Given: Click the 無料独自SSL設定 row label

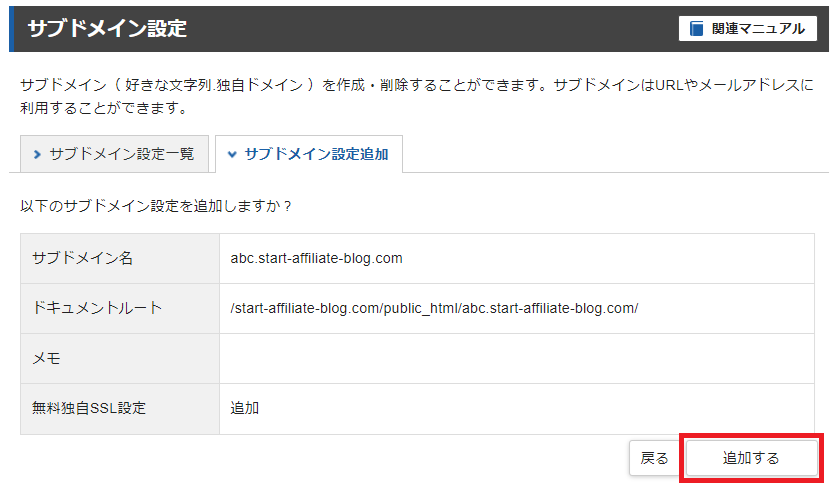Looking at the screenshot, I should point(89,408).
